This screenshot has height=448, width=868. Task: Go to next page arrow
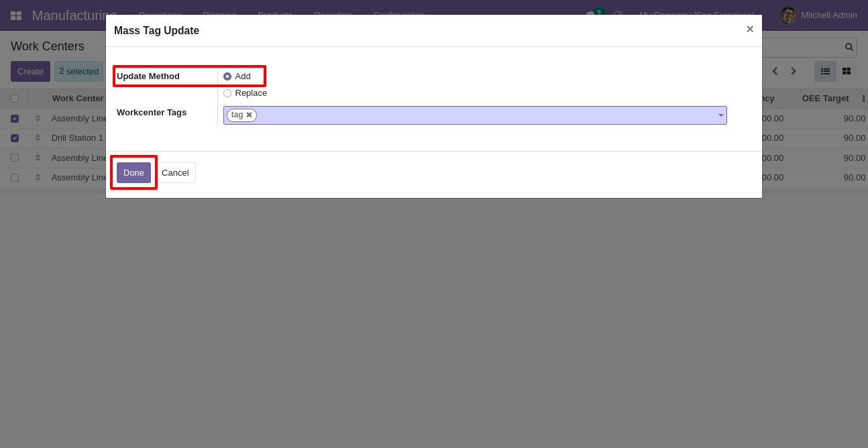pos(794,71)
